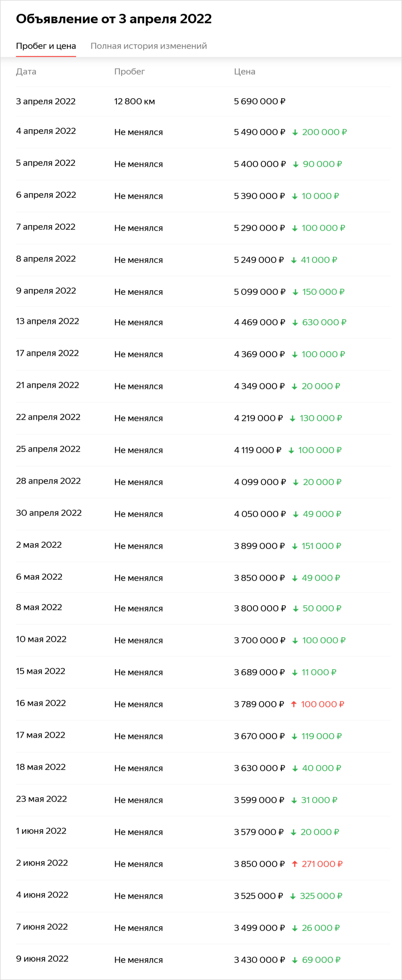Select the 13 апреля 2022 date entry
402x980 pixels.
click(x=48, y=321)
